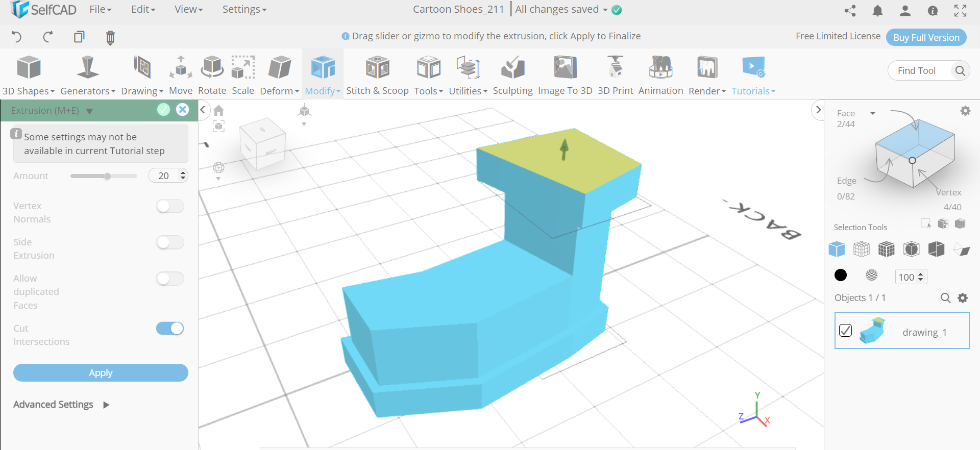Select the Move tool
Viewport: 980px width, 450px height.
[x=181, y=76]
